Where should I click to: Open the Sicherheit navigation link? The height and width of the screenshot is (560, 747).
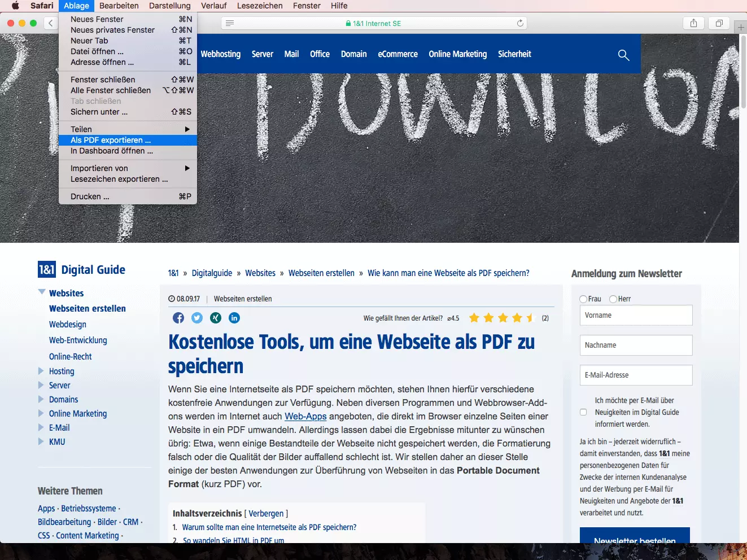click(514, 54)
